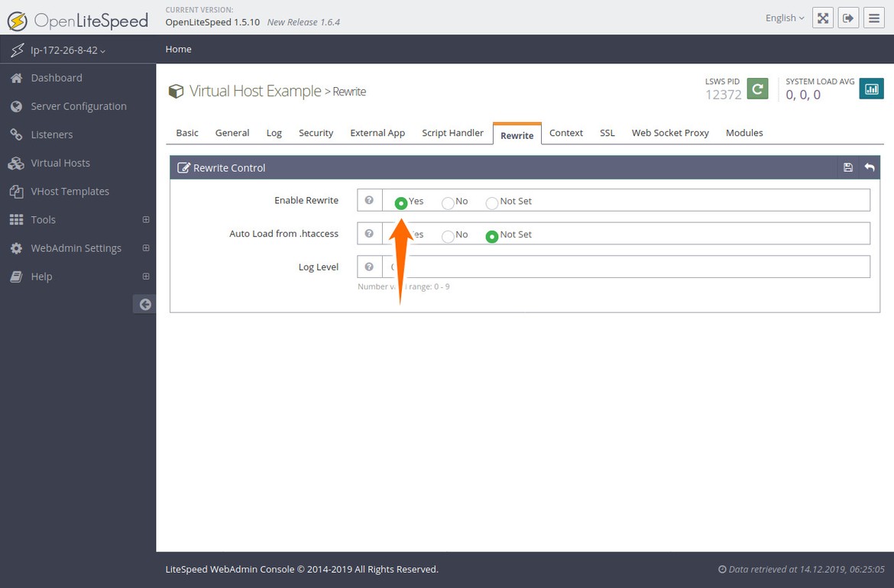Save Rewrite Control settings icon
This screenshot has width=894, height=588.
[848, 167]
